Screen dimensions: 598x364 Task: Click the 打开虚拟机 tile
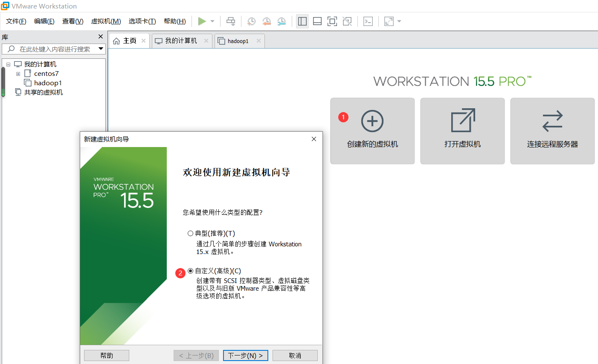click(462, 131)
